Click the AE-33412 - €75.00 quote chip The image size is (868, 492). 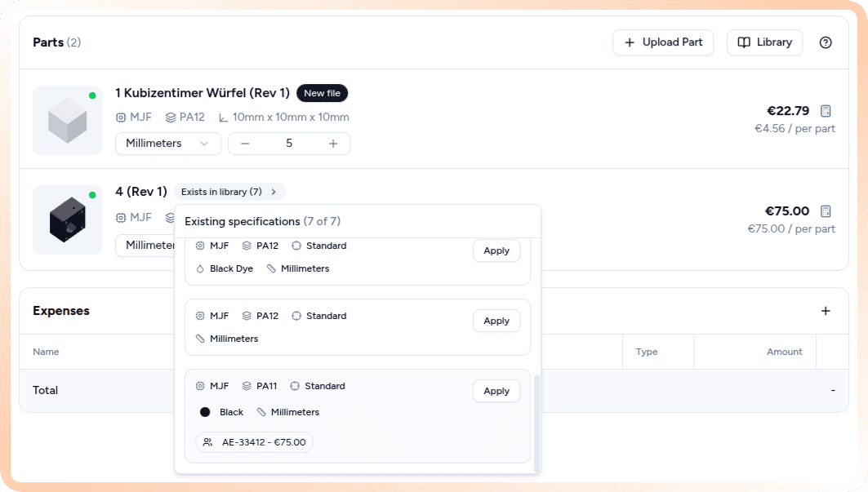[x=255, y=442]
